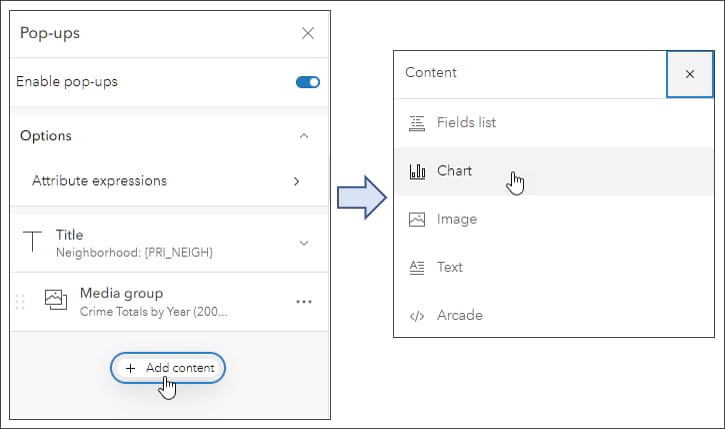Click the Title text icon

click(34, 242)
